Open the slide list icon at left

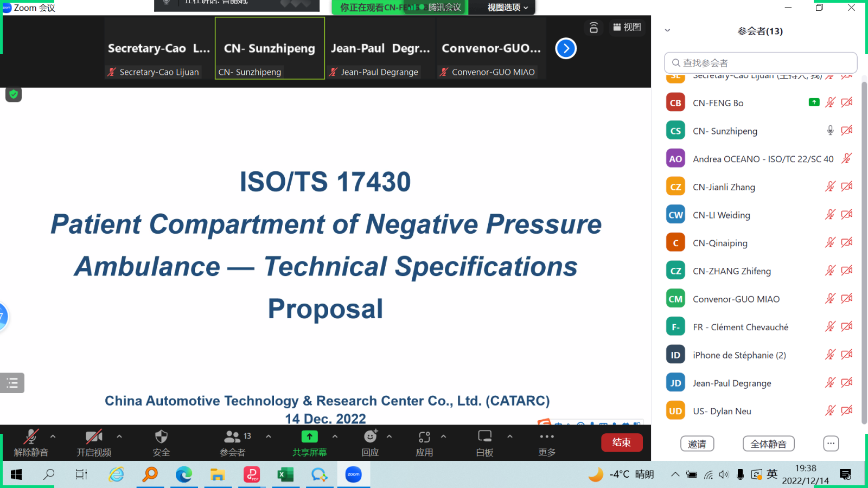point(12,383)
